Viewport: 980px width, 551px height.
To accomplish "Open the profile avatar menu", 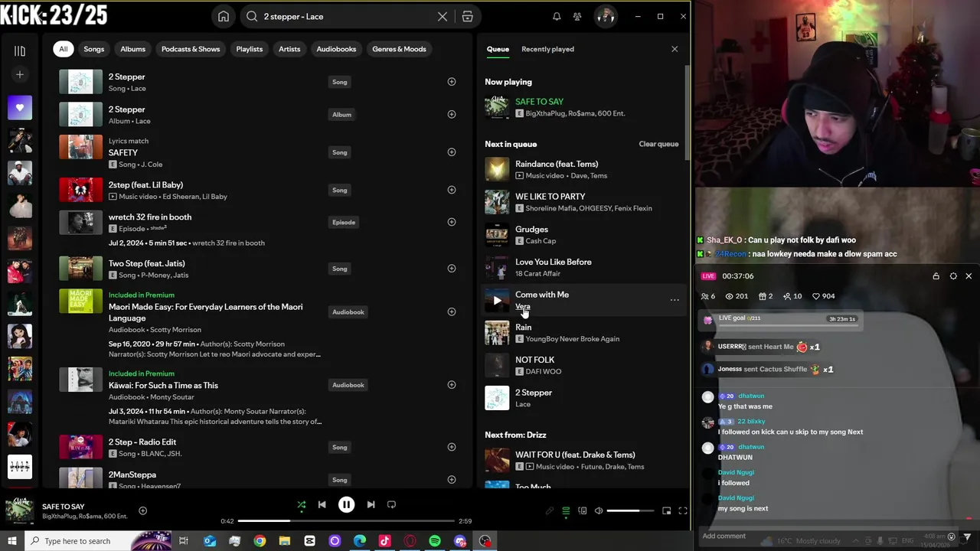I will click(606, 16).
